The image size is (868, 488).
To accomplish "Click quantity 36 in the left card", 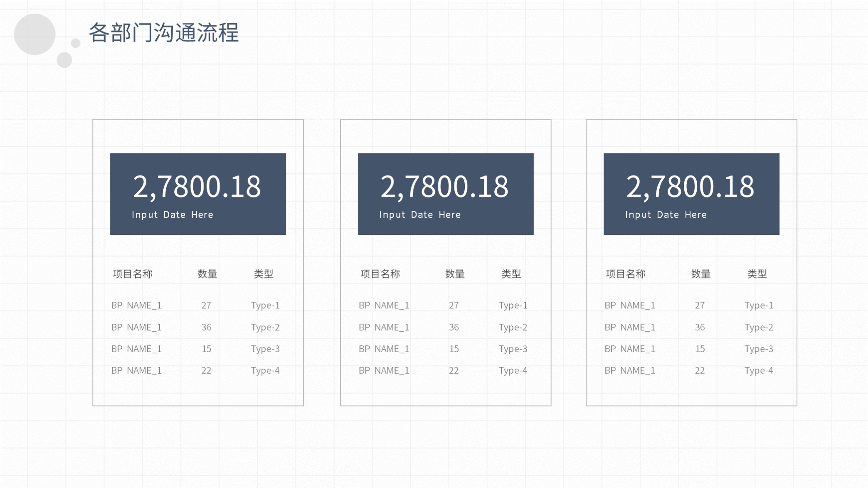I will pyautogui.click(x=206, y=328).
